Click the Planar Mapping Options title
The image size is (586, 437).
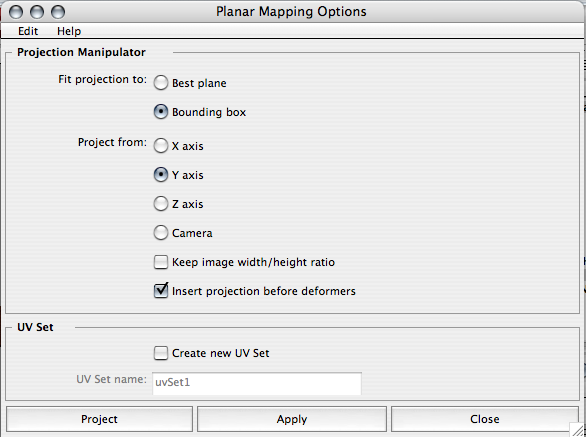(x=291, y=12)
